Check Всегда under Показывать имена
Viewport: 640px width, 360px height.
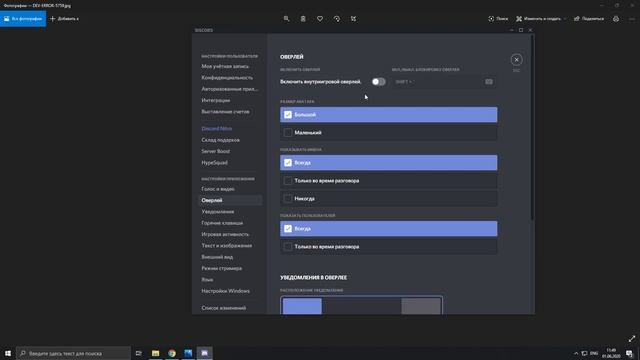pos(288,162)
